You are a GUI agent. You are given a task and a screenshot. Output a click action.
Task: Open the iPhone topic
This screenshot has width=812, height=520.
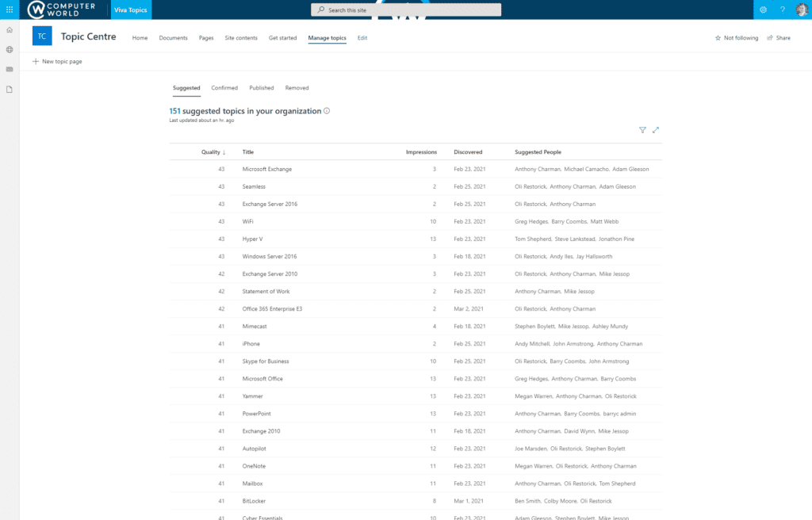pyautogui.click(x=251, y=344)
